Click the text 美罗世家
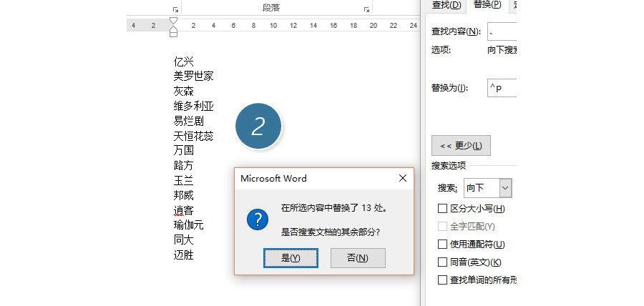The width and height of the screenshot is (644, 306). click(193, 76)
